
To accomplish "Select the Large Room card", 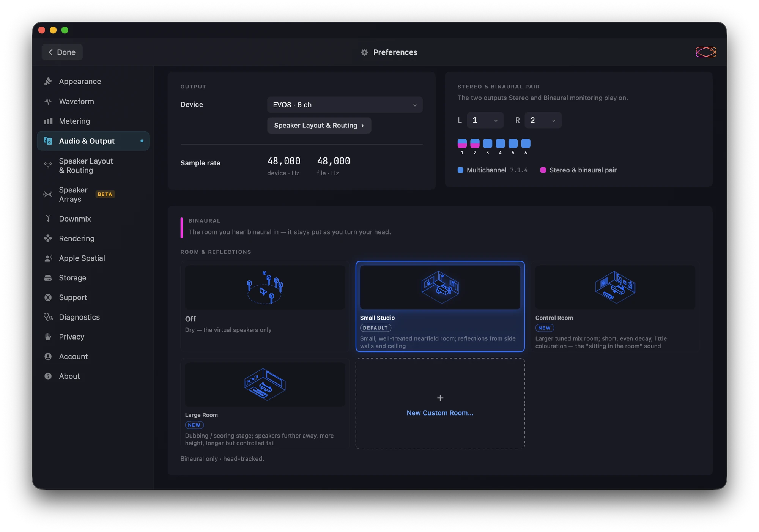I will pyautogui.click(x=265, y=403).
